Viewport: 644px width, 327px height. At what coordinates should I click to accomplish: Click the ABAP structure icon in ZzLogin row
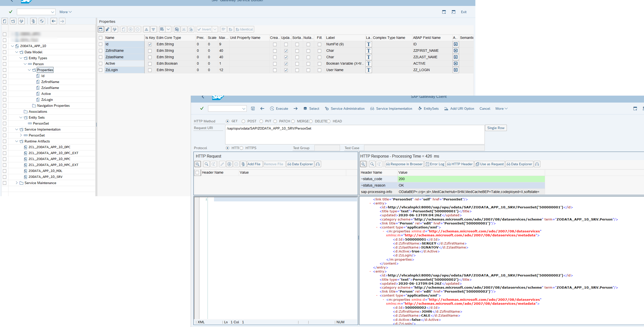click(456, 70)
